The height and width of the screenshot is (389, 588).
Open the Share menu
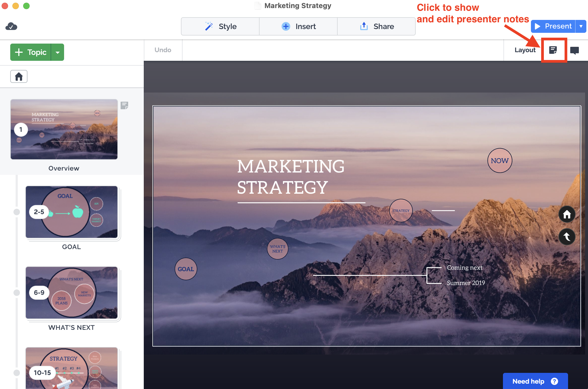click(x=376, y=26)
